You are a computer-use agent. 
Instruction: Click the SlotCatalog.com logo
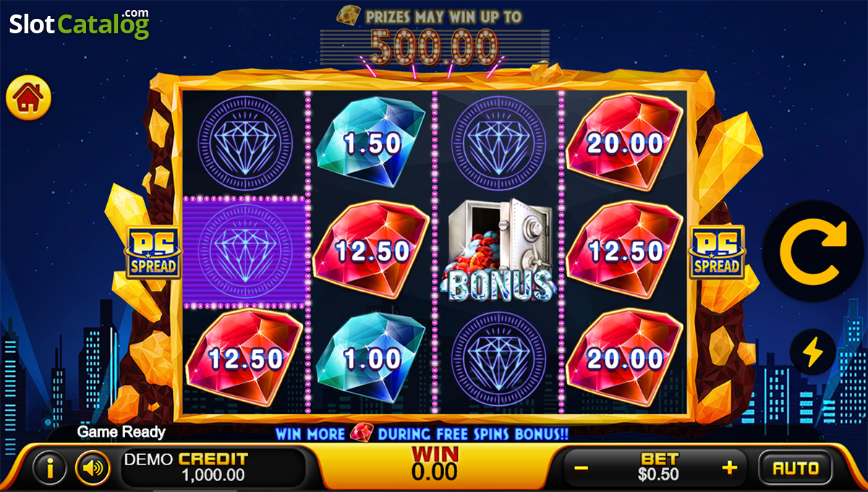tap(79, 24)
